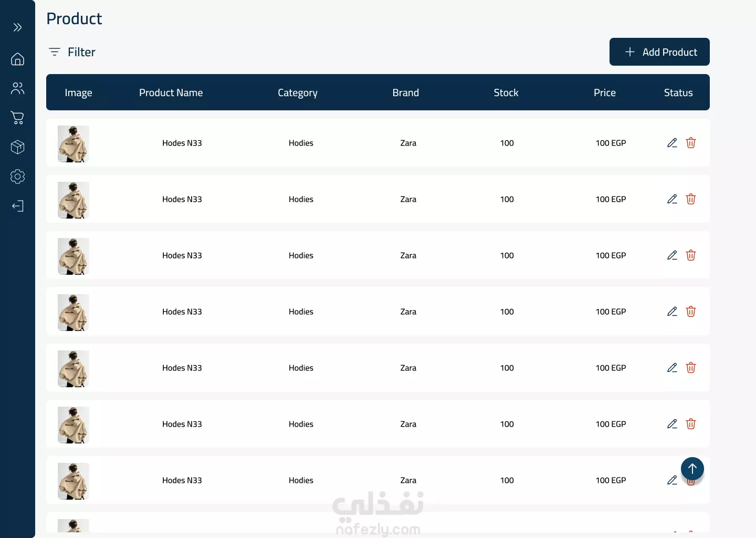Click the Product Name column header
Image resolution: width=756 pixels, height=538 pixels.
171,92
